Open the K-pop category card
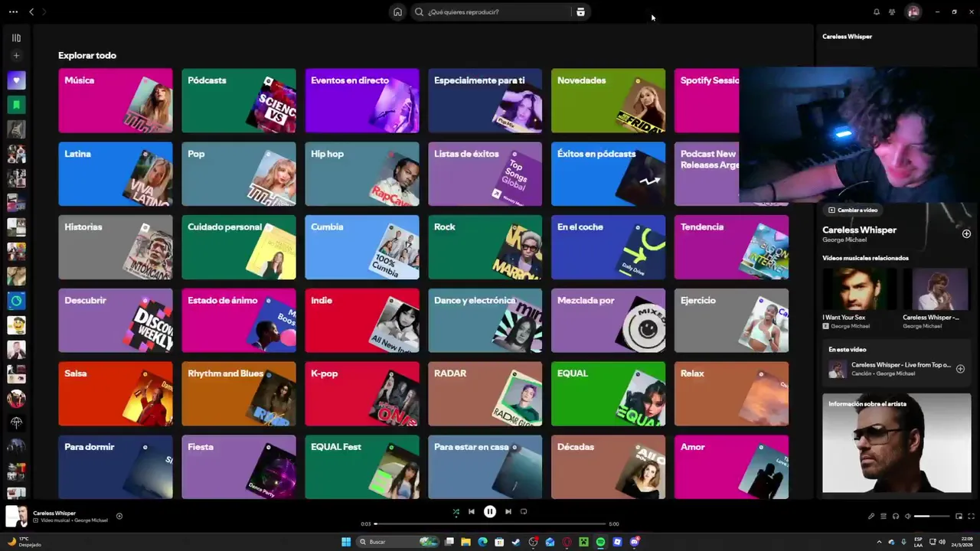 coord(362,393)
